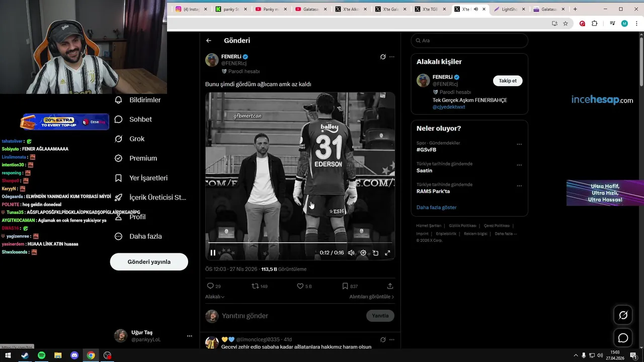
Task: Open account menu dots beside Uğur Taş
Action: point(189,336)
